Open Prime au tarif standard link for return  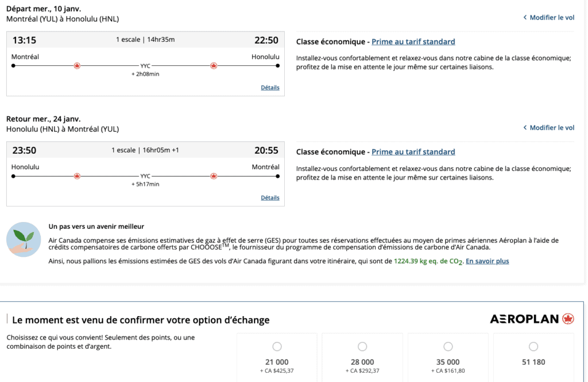[413, 152]
